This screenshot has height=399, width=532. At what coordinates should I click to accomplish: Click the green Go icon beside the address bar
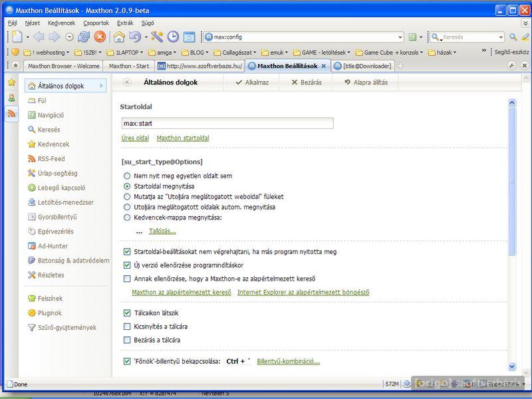(412, 37)
